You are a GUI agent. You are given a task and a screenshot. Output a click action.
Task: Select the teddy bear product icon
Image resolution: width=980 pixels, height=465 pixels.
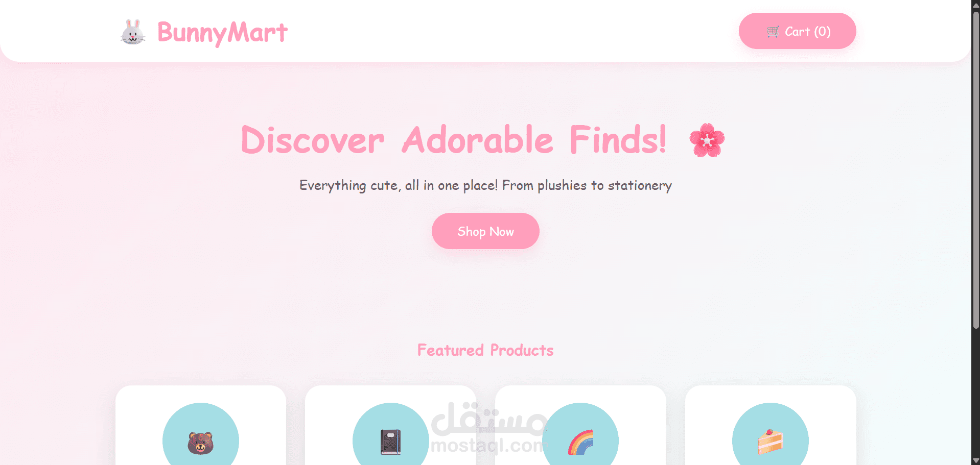pyautogui.click(x=200, y=442)
